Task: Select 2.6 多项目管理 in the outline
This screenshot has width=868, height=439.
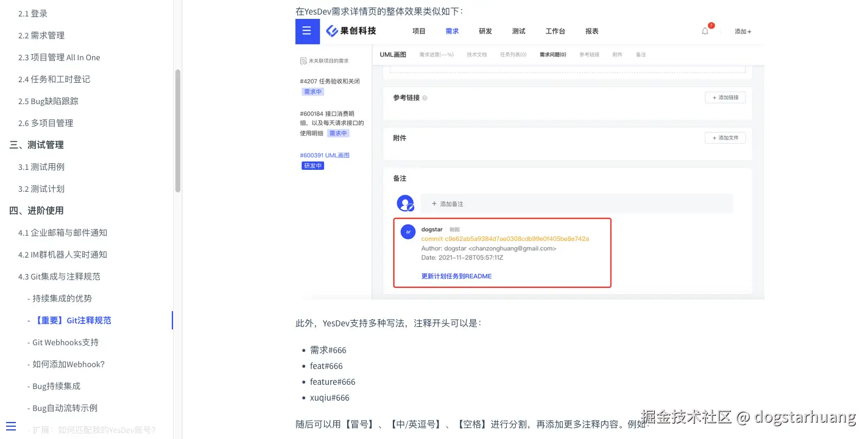Action: [x=46, y=123]
